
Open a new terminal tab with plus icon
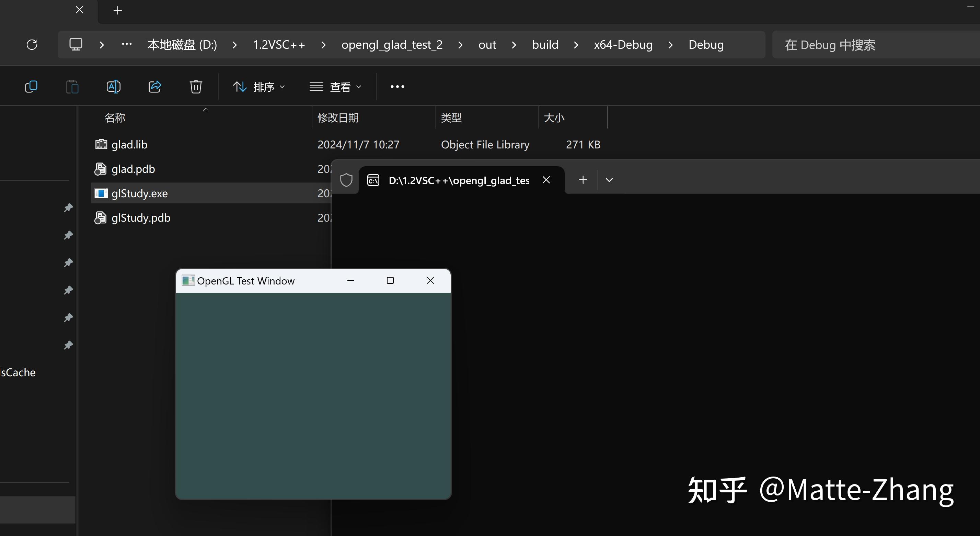click(x=583, y=180)
